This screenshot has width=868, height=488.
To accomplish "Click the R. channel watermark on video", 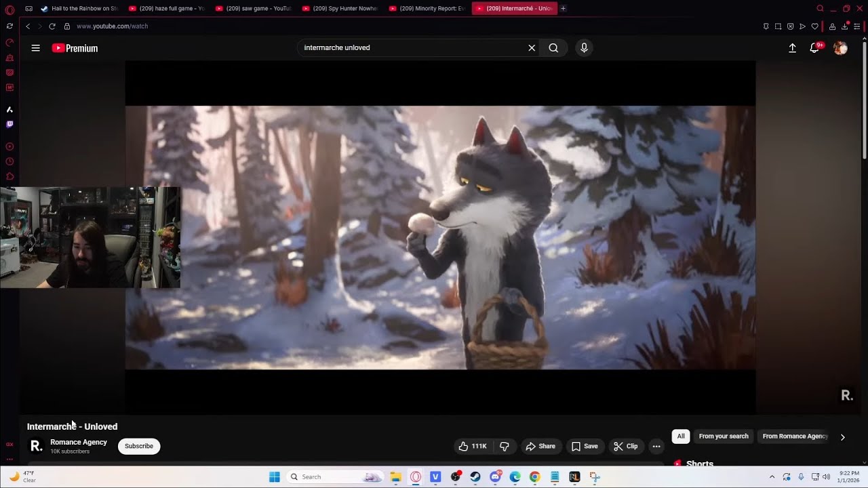I will (x=846, y=395).
